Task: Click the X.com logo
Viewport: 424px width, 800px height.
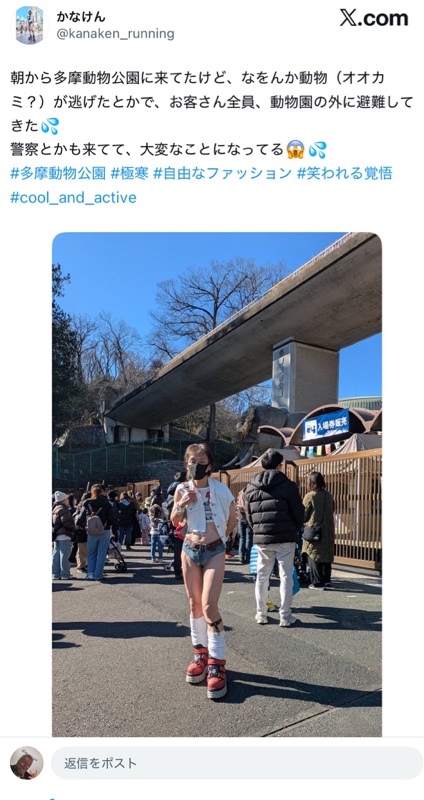Action: tap(374, 18)
